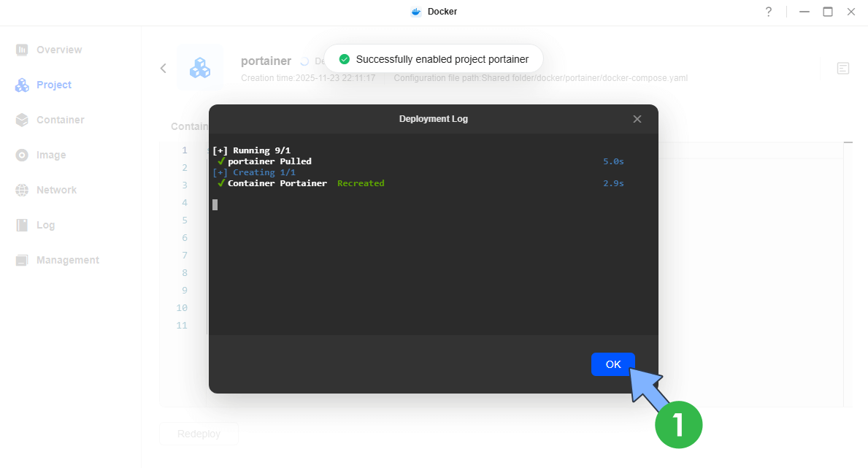Click the Docker whale icon in the title bar
The image size is (868, 468).
[x=415, y=12]
